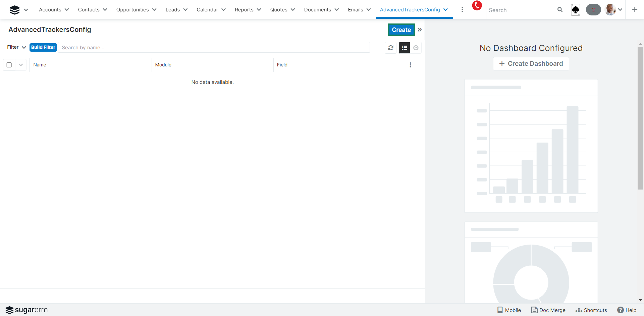Click the search magnifier icon
The image size is (644, 316).
[x=560, y=10]
